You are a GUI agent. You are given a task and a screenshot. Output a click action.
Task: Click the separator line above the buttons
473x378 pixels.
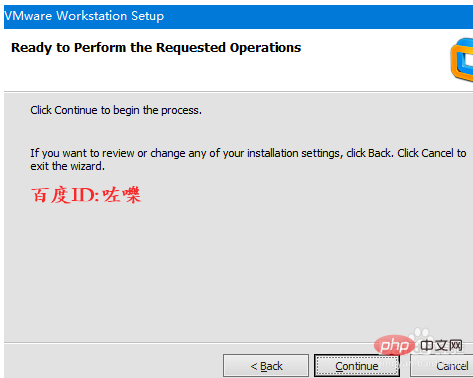[188, 342]
